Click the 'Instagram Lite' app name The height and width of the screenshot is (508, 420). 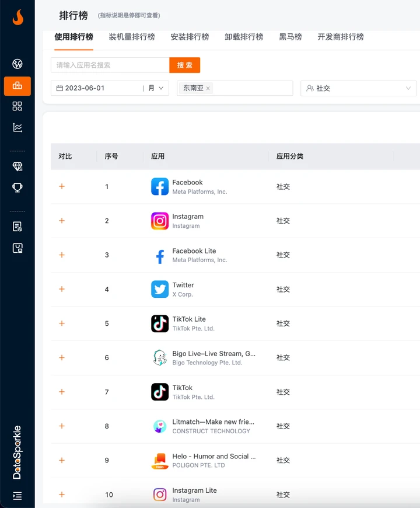coord(194,490)
